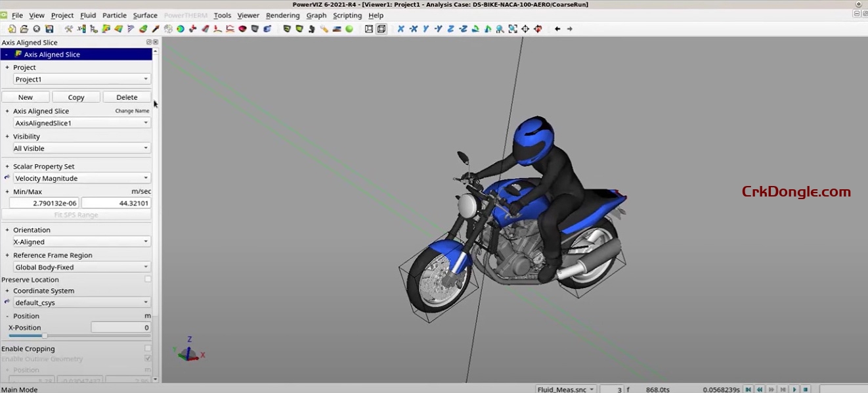Click the open file folder icon

pyautogui.click(x=24, y=29)
